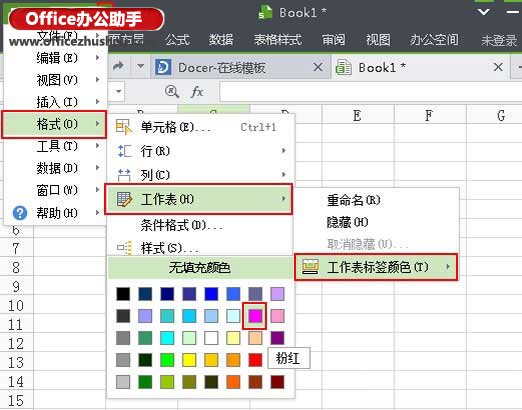Close the Docer-在线模板 tab
This screenshot has height=410, width=522.
tap(318, 67)
